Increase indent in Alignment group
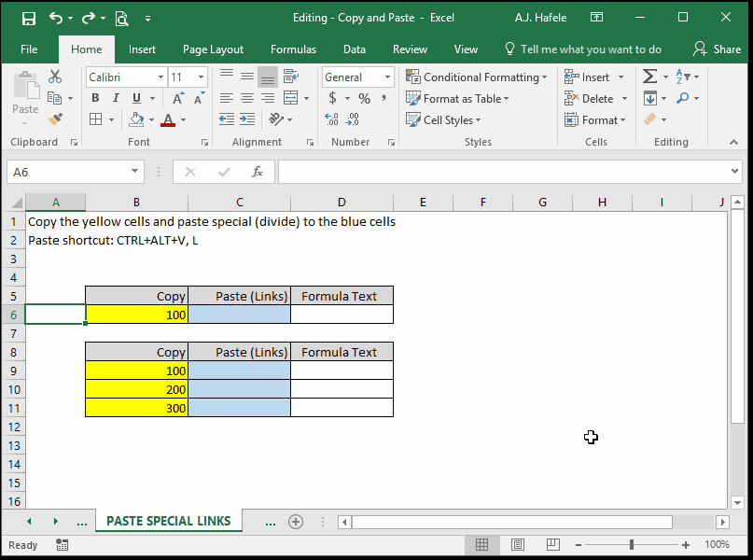Viewport: 753px width, 560px height. tap(247, 119)
